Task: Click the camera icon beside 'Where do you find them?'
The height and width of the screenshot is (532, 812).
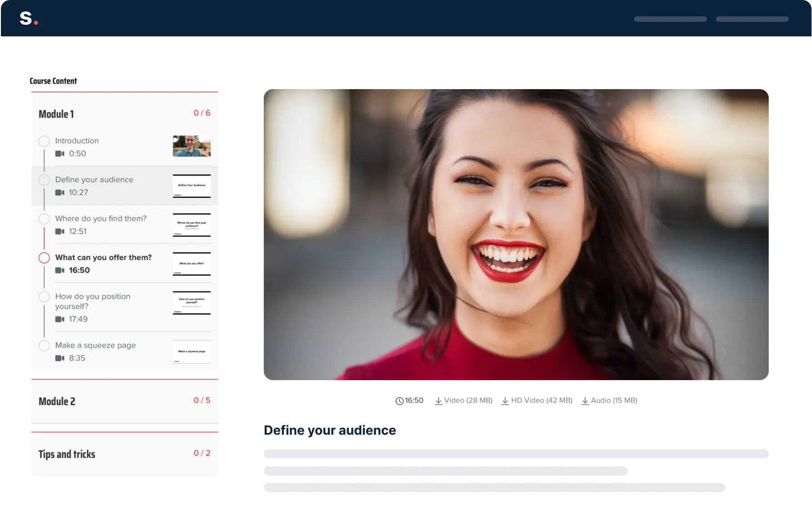Action: click(x=60, y=231)
